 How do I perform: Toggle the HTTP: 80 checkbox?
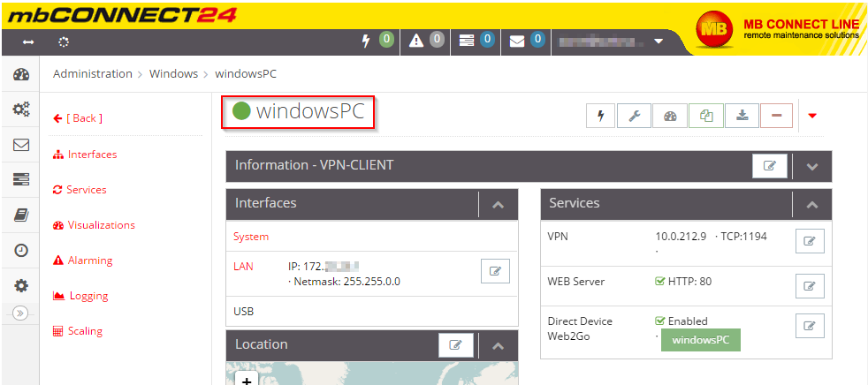coord(660,281)
